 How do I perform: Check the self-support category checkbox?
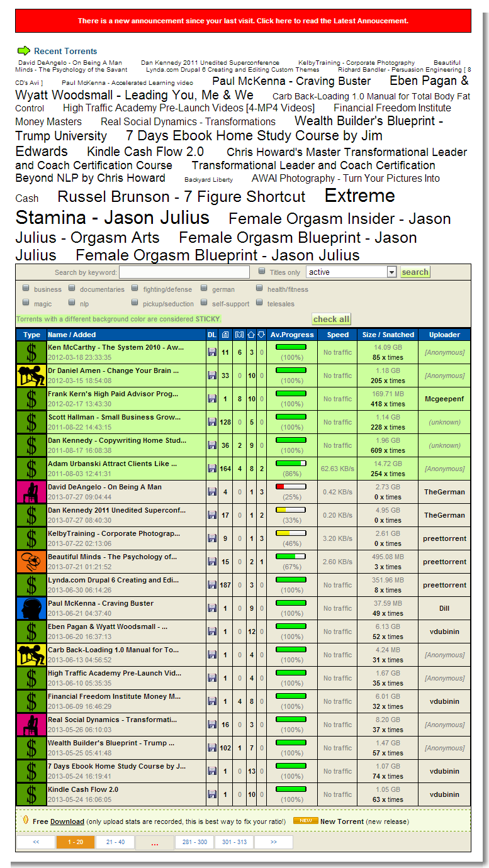click(204, 303)
